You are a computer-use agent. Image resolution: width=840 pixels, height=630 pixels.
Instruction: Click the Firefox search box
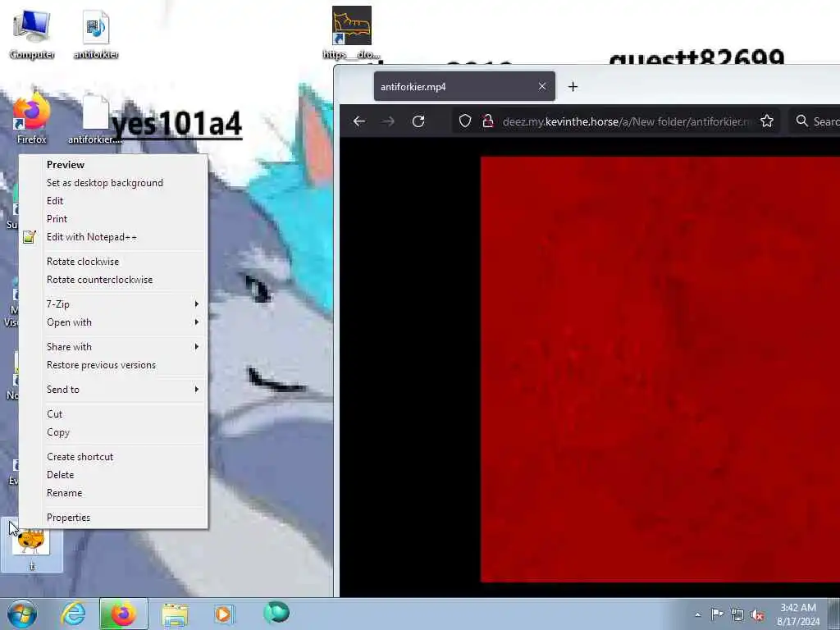(x=815, y=121)
